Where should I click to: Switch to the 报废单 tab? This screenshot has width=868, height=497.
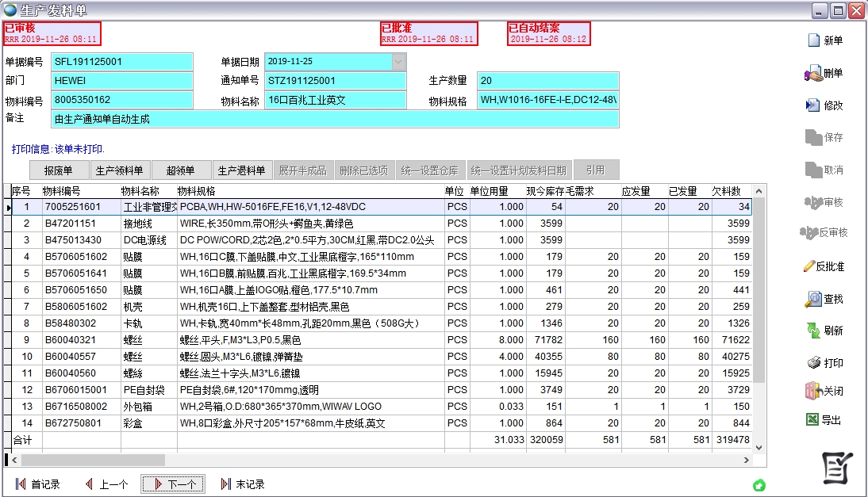coord(58,170)
